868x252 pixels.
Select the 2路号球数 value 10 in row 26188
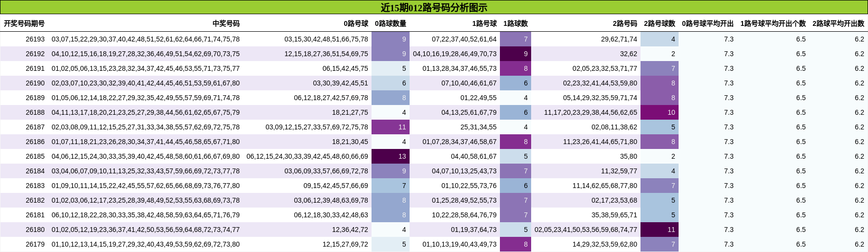(x=660, y=112)
